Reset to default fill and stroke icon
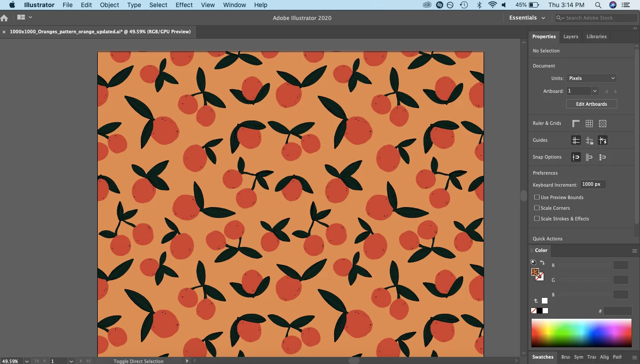The image size is (640, 364). click(x=533, y=262)
